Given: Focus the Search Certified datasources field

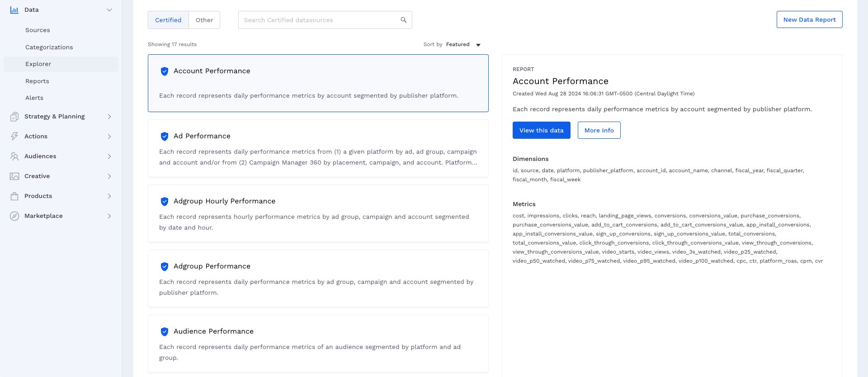Looking at the screenshot, I should pos(319,20).
